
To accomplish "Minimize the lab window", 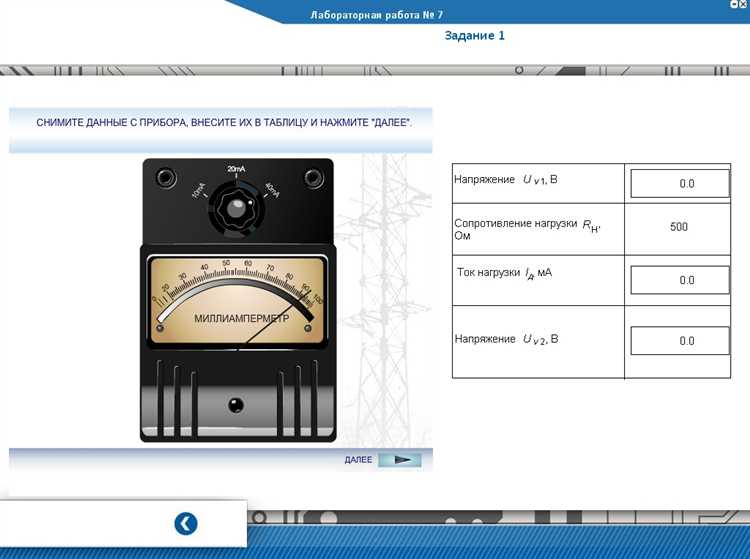I will 733,5.
